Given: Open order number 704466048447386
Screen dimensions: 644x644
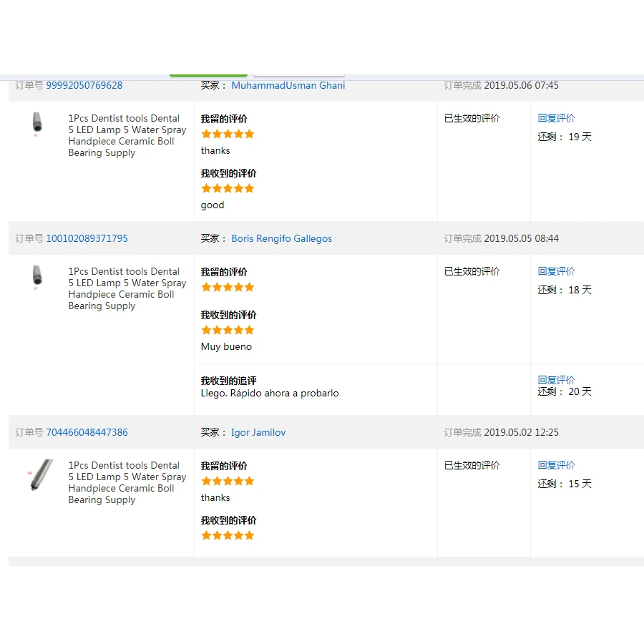Looking at the screenshot, I should (x=87, y=432).
